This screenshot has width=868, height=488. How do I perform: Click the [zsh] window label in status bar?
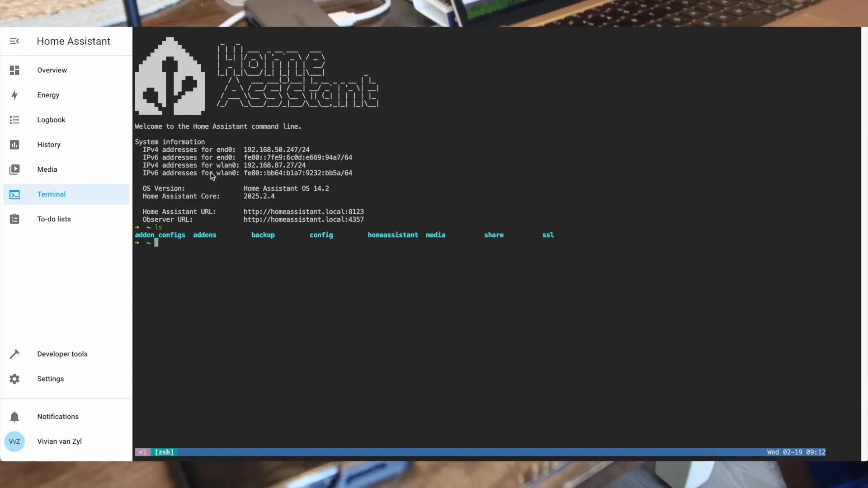click(x=164, y=452)
